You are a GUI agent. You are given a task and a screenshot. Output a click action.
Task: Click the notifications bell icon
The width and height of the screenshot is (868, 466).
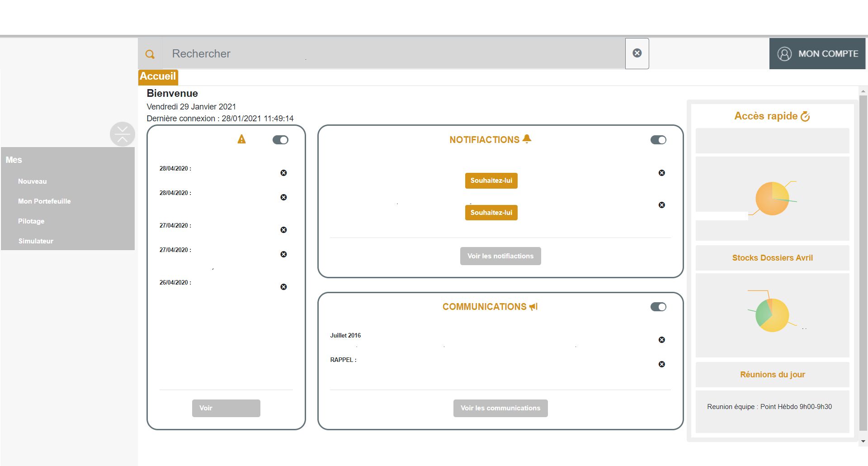[527, 139]
